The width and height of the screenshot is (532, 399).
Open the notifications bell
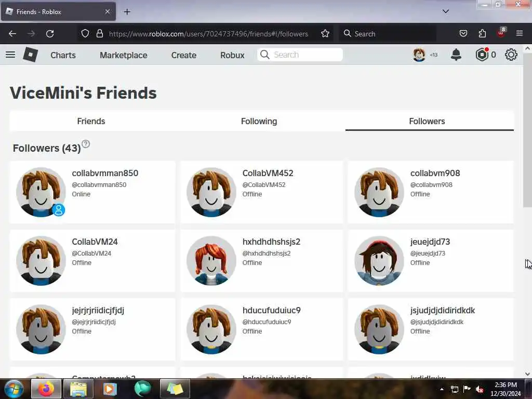pyautogui.click(x=456, y=55)
